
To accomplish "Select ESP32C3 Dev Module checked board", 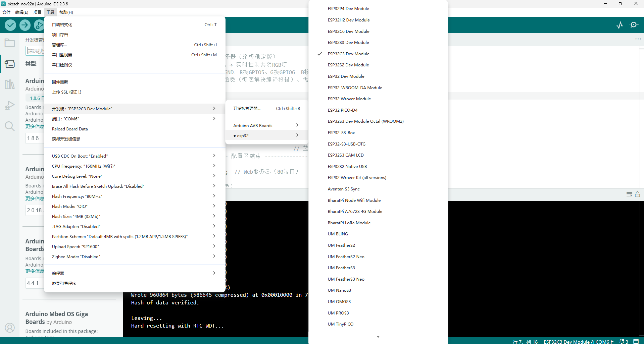I will [x=378, y=54].
